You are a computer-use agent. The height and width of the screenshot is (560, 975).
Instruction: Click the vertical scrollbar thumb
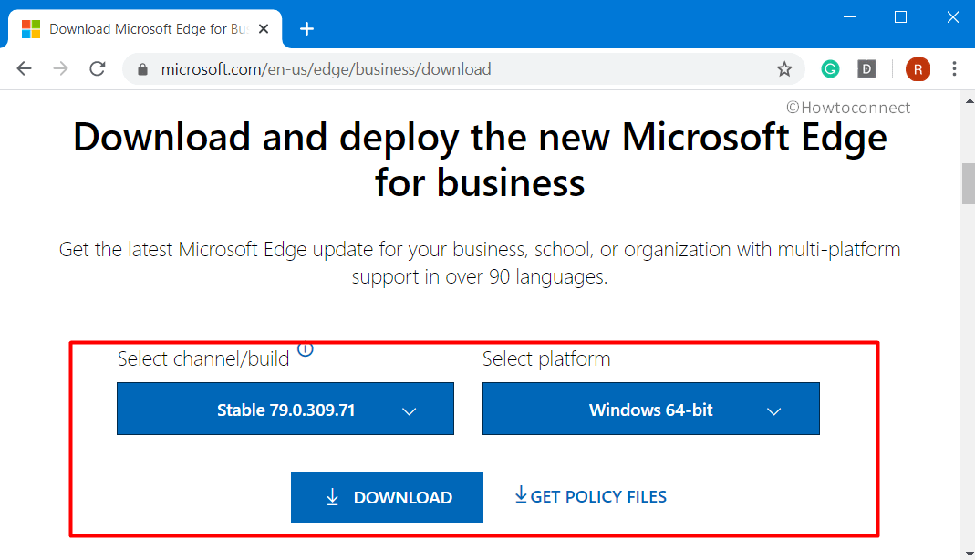pyautogui.click(x=969, y=183)
